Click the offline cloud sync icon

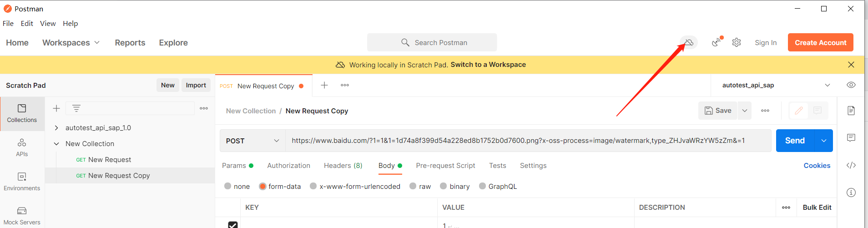(689, 42)
